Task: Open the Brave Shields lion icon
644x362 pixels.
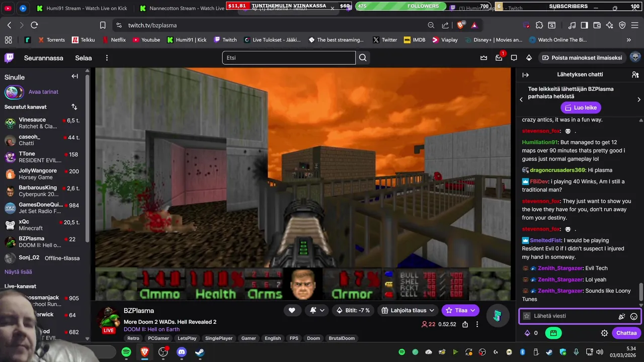Action: click(x=460, y=25)
